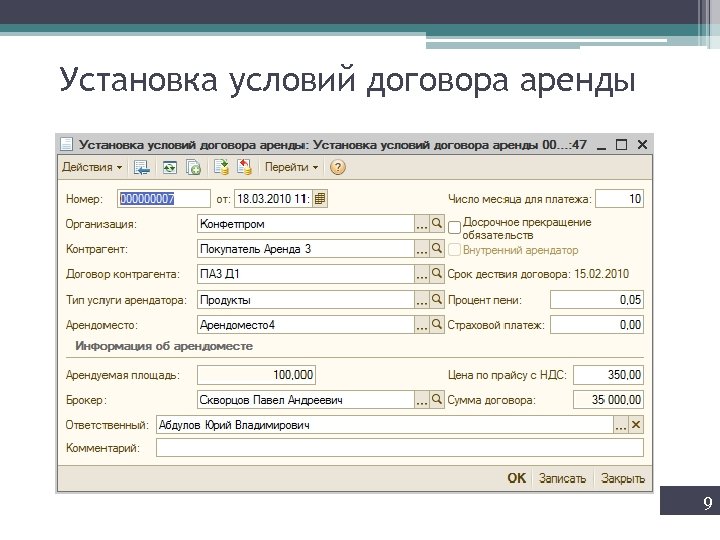Open Договор контрагента via magnifier icon
The height and width of the screenshot is (540, 720).
tap(437, 274)
